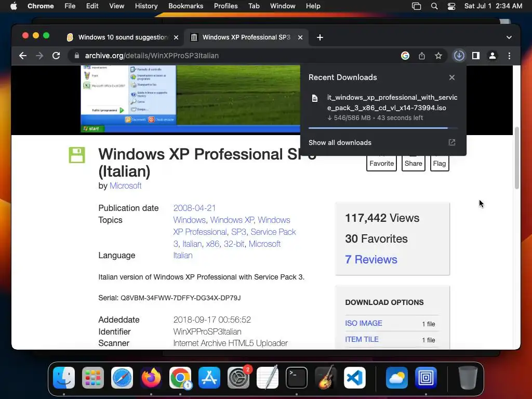Open the Italian language link
This screenshot has height=399, width=532.
[183, 255]
